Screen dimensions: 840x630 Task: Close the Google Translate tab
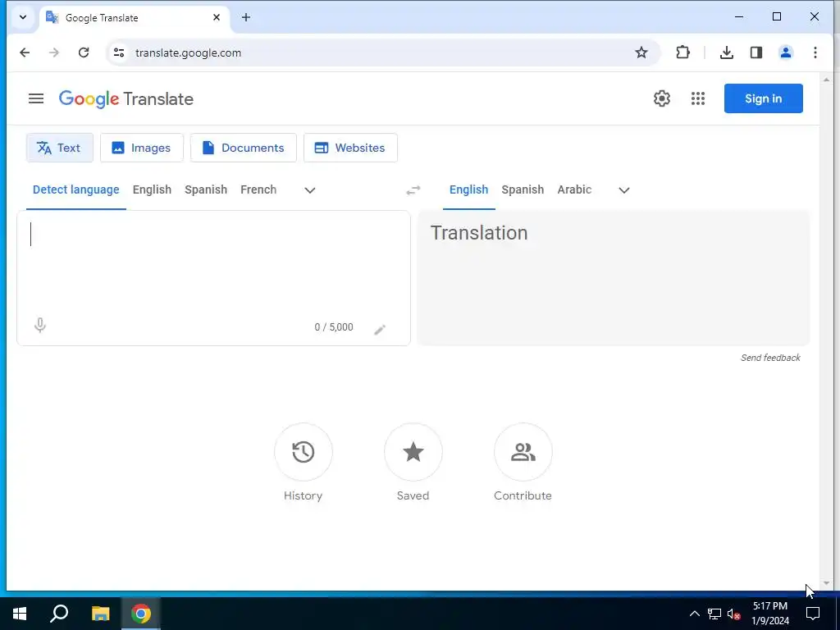point(217,17)
